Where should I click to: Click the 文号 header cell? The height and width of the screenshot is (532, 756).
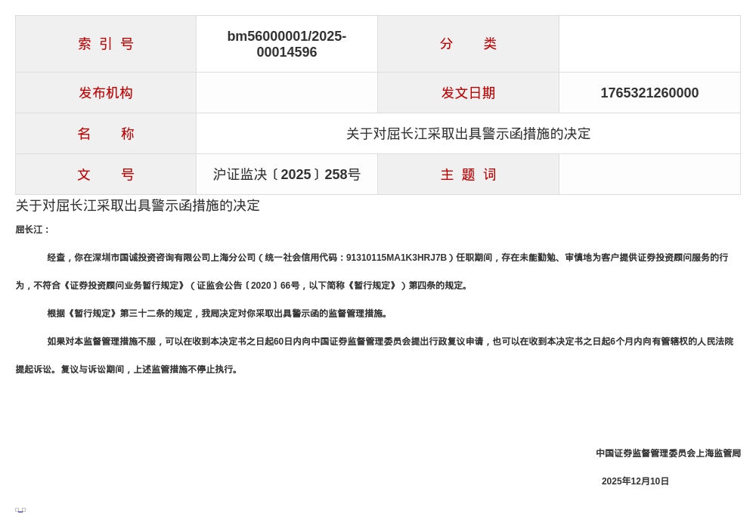coord(105,174)
